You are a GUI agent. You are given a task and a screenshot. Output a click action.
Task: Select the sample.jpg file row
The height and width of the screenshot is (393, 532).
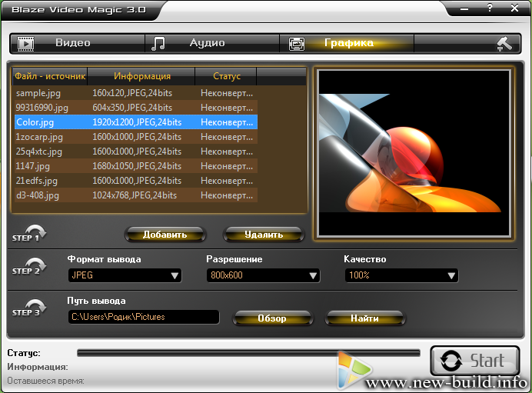(x=136, y=93)
